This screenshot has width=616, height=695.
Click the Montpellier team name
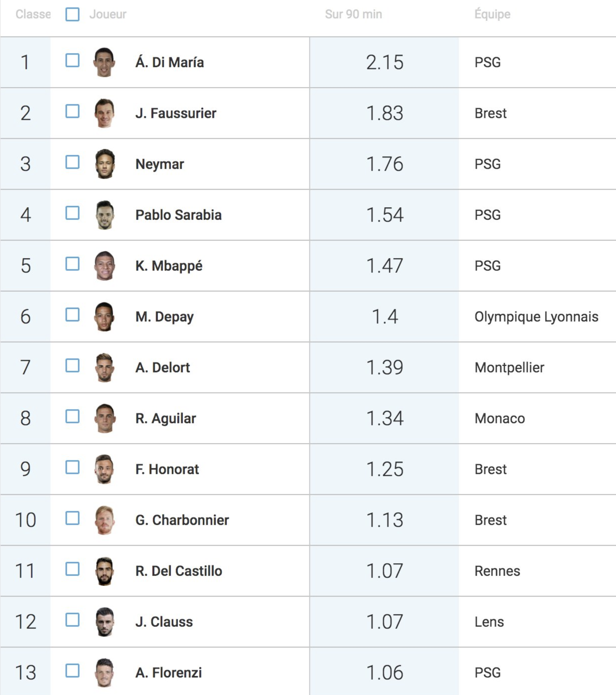click(x=509, y=368)
